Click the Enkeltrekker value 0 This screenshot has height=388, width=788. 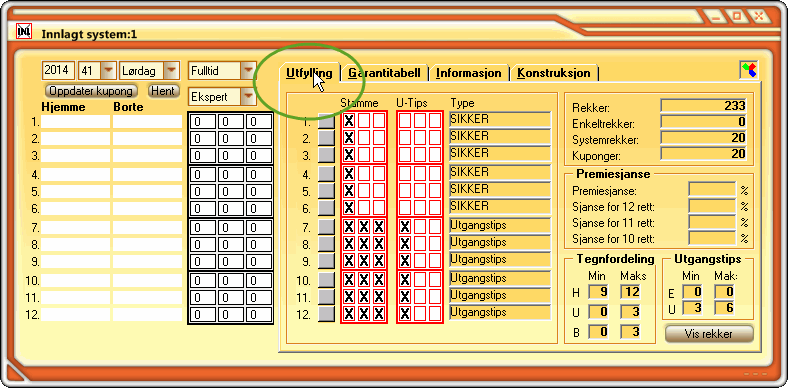pos(704,122)
